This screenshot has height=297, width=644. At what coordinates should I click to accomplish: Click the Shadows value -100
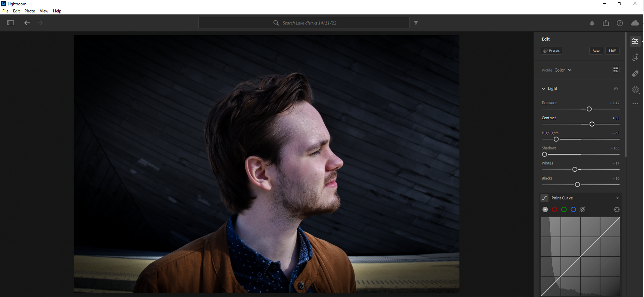tap(615, 148)
